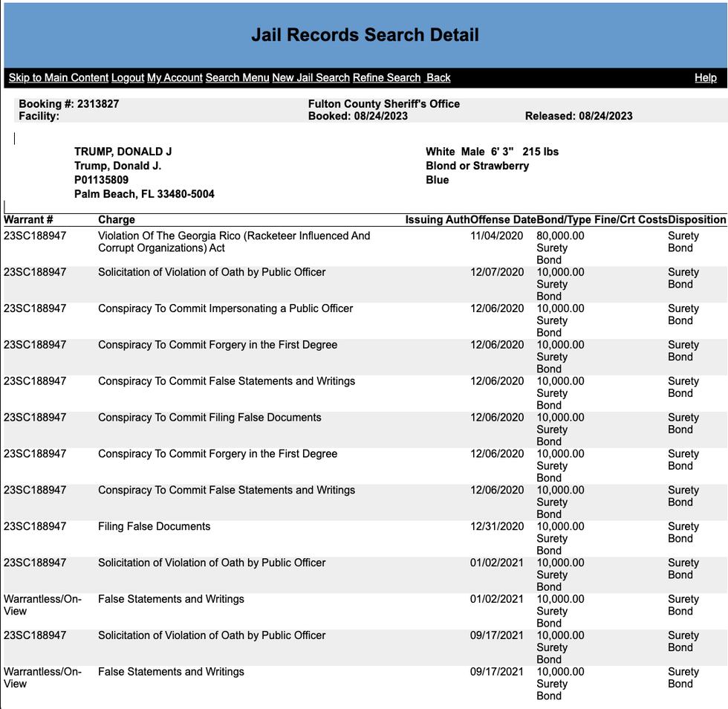Image resolution: width=728 pixels, height=709 pixels.
Task: Click the name TRUMP, DONALD J
Action: [123, 151]
